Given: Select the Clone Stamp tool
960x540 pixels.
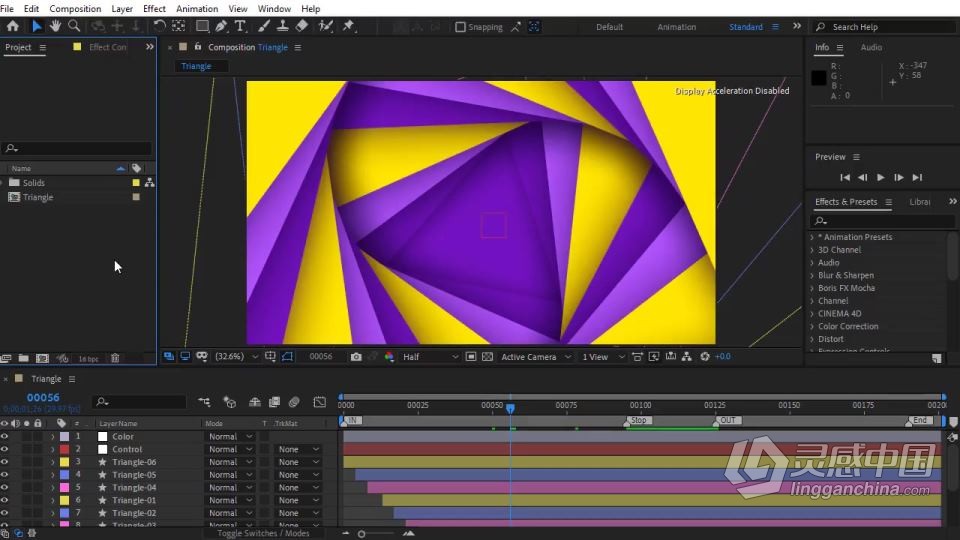Looking at the screenshot, I should pos(282,26).
